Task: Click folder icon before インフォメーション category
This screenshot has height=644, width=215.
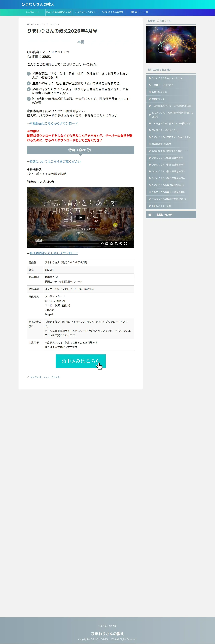Action: pos(28,377)
